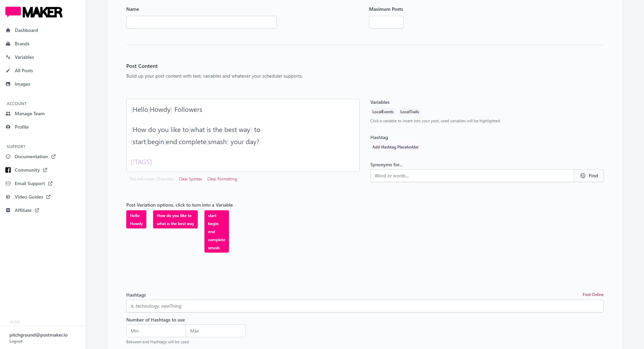Click external link icon beside Documentation
Screen dimensions: 644x349
(53, 157)
